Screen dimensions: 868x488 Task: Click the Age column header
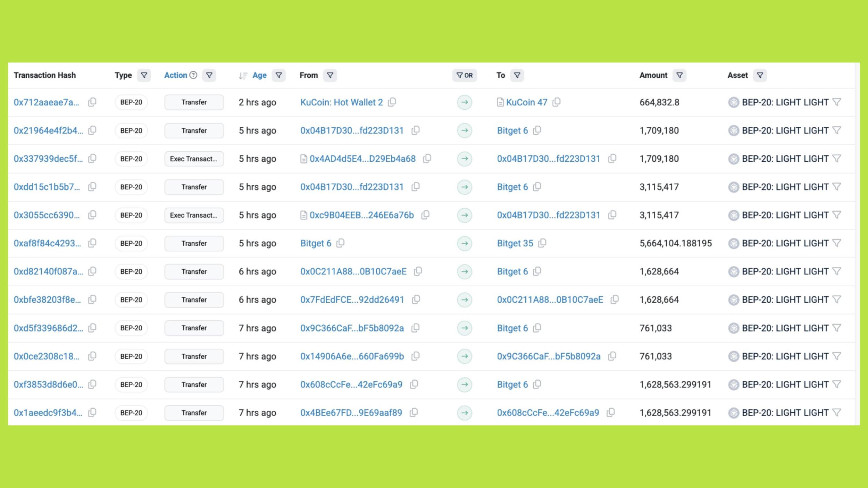[259, 75]
